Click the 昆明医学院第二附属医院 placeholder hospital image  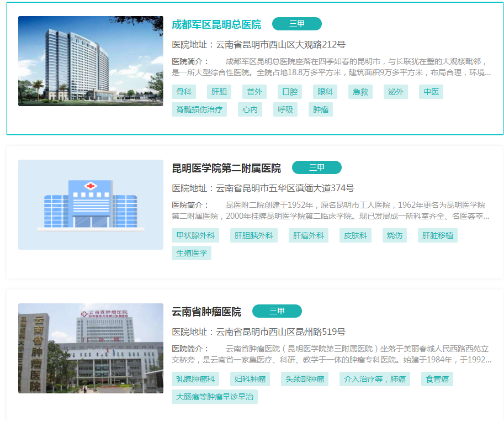91,204
